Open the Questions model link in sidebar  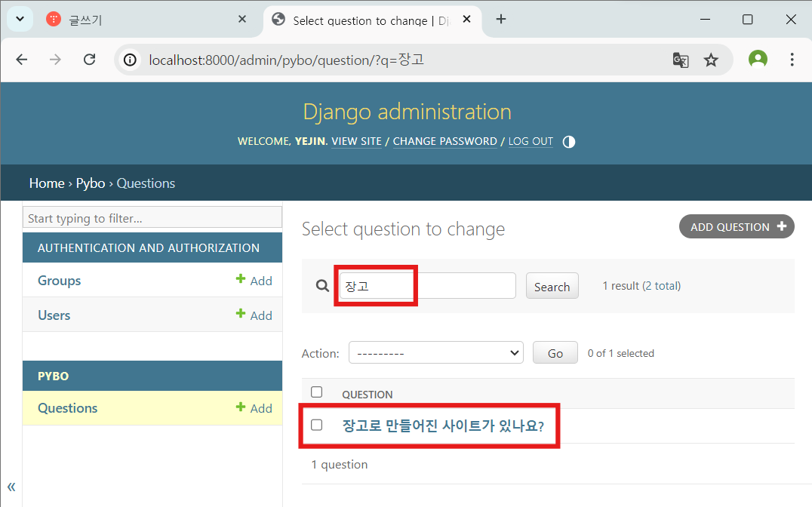click(x=67, y=408)
